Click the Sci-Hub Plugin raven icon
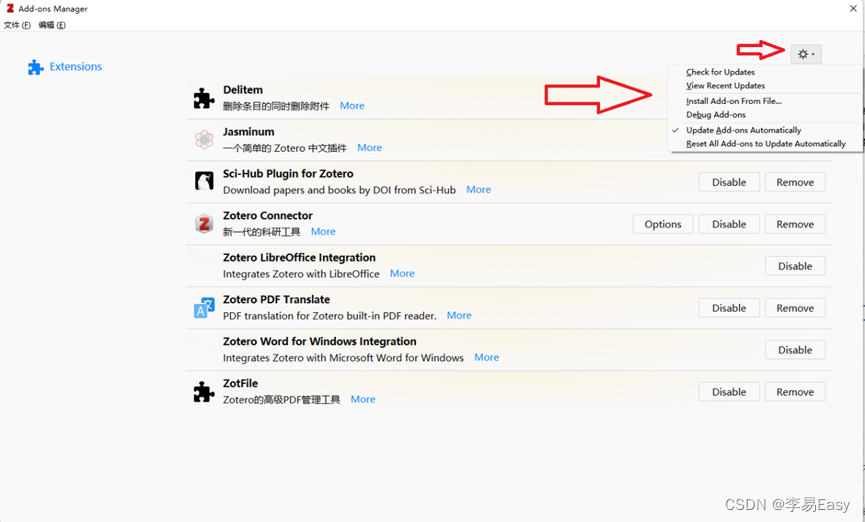 pos(204,181)
